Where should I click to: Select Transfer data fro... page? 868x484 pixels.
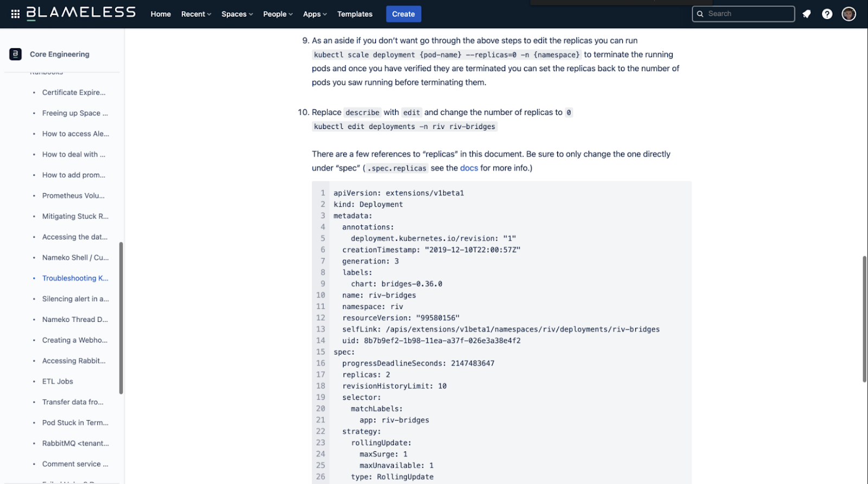click(73, 402)
